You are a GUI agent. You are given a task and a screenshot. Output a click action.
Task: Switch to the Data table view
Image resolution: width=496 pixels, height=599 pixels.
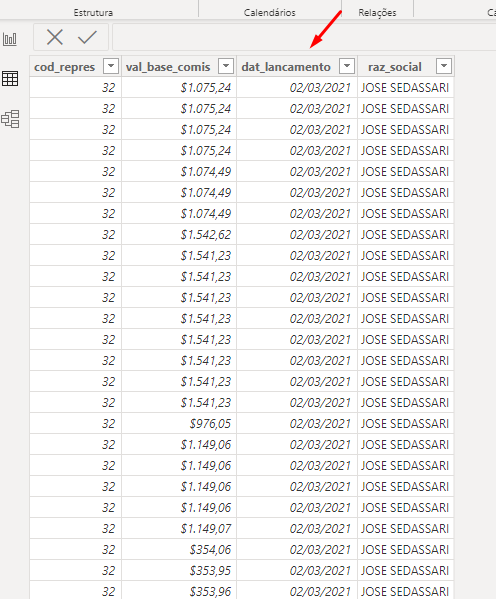coord(10,79)
